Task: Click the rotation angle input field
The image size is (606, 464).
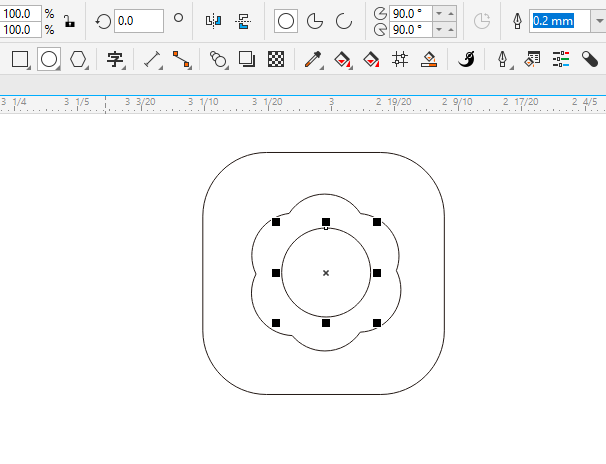Action: 139,21
